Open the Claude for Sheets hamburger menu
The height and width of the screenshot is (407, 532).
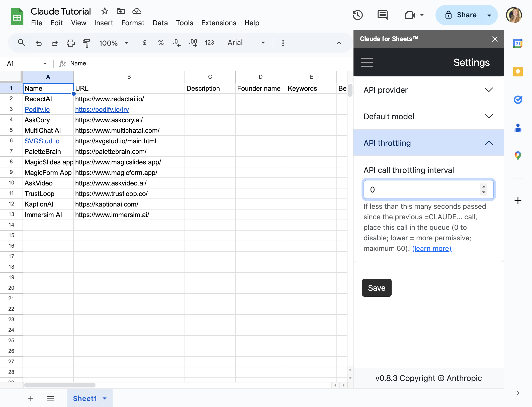point(367,62)
